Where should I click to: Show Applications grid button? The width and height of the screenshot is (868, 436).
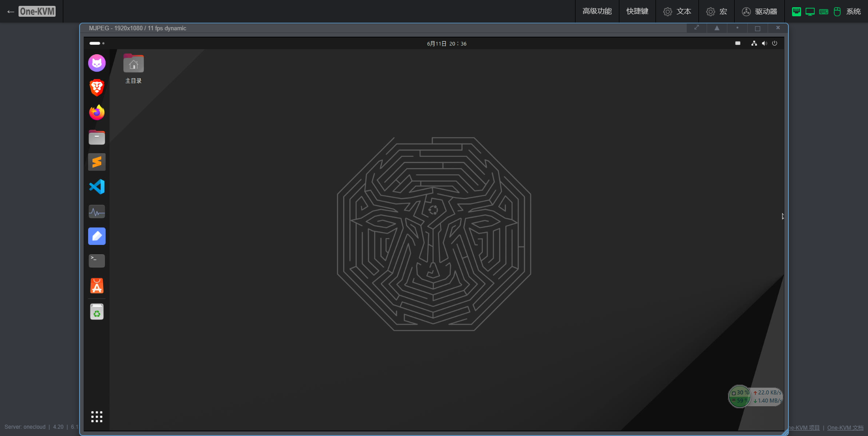click(x=97, y=417)
